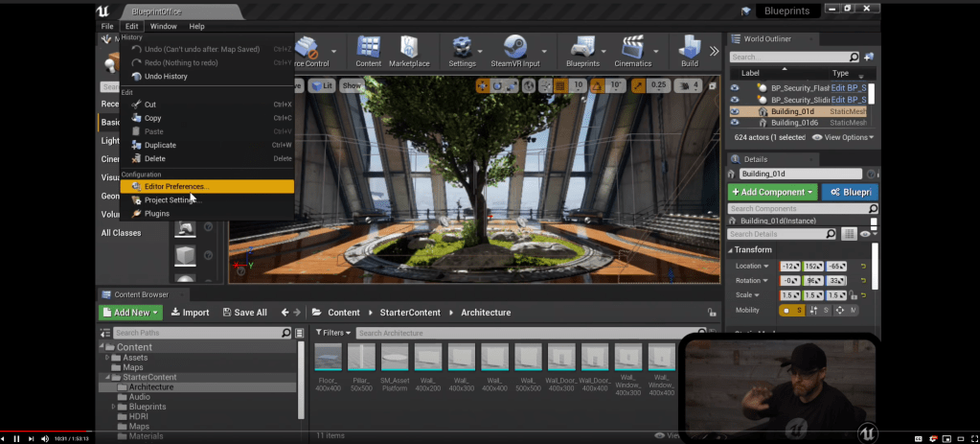
Task: Click the Content toolbar icon
Action: pyautogui.click(x=368, y=50)
